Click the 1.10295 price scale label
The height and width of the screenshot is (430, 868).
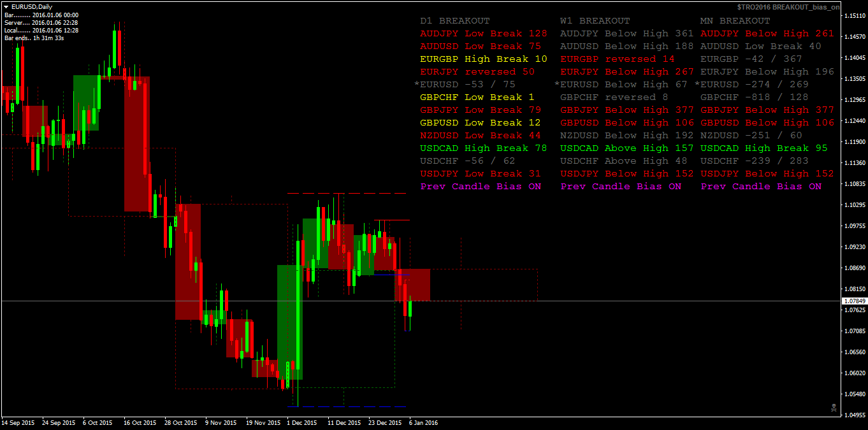855,204
